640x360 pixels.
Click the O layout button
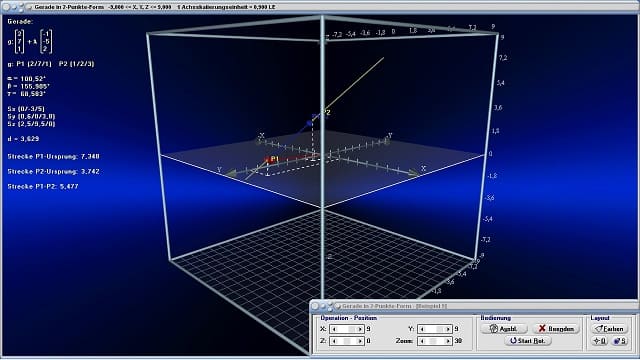(600, 341)
